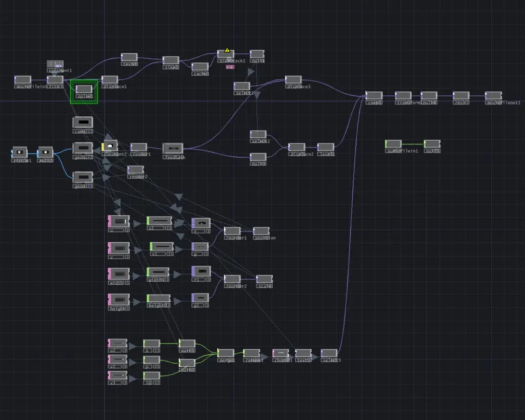
Task: Select the feedback node
Action: pos(173,148)
